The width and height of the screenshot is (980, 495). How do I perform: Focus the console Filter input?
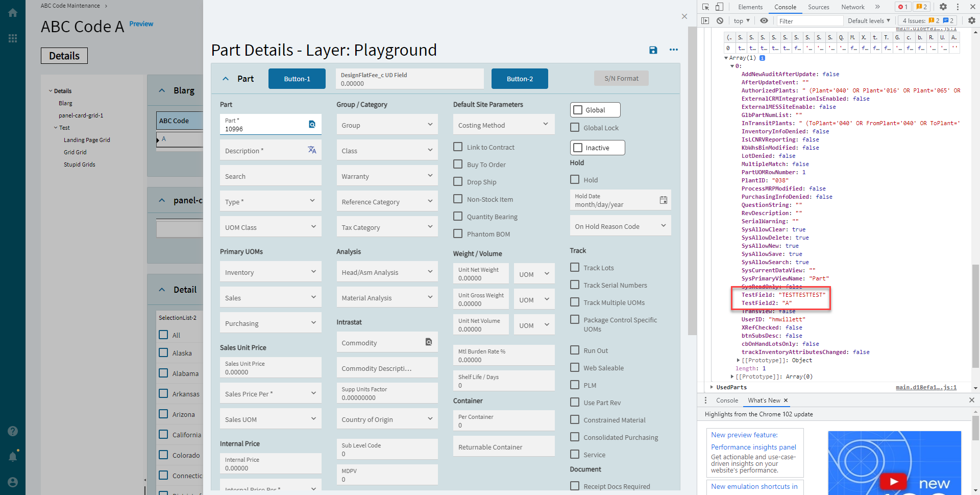[x=810, y=21]
